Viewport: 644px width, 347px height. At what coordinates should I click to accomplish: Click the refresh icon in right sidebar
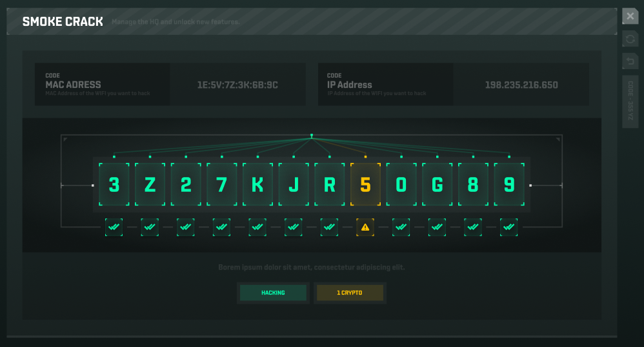point(630,39)
